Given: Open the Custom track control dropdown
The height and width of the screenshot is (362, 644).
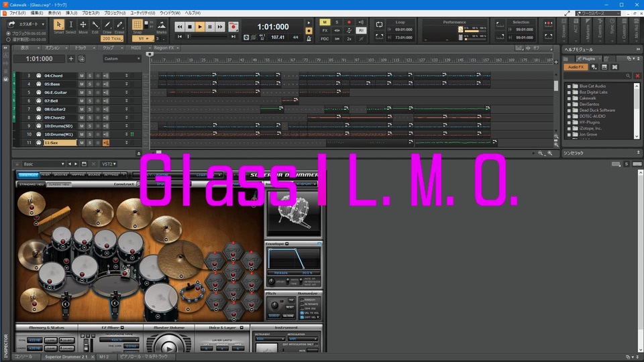Looking at the screenshot, I should pos(121,59).
